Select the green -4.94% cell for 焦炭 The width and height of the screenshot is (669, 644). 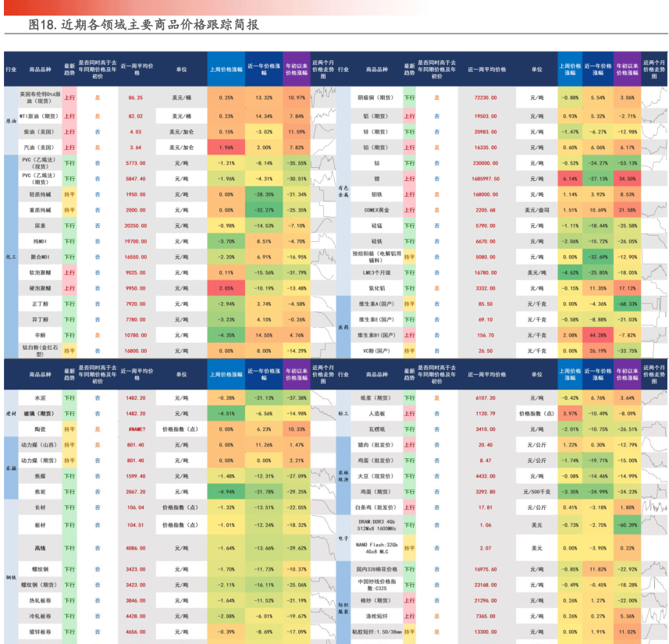(x=226, y=492)
